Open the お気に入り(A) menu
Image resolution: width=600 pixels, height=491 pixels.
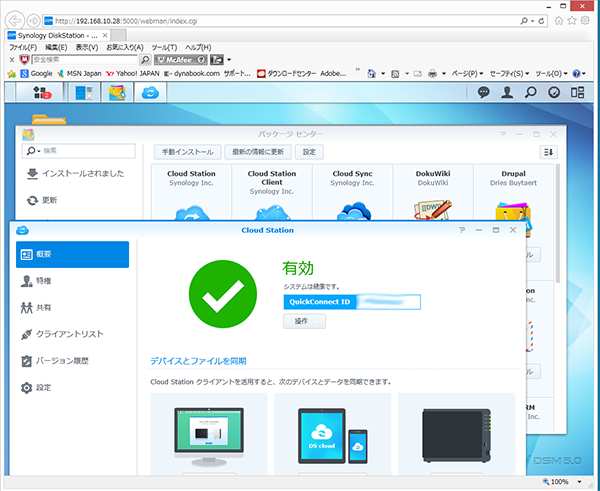point(125,47)
